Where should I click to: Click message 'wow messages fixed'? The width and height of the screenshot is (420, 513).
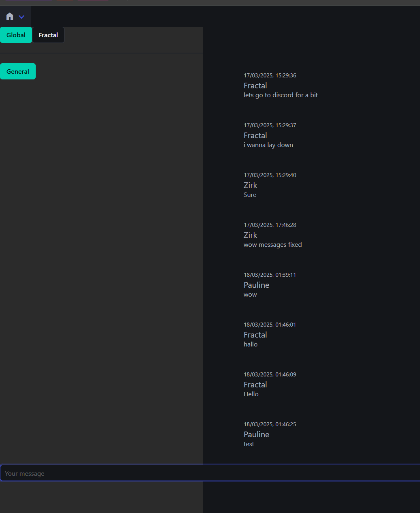[x=272, y=245]
